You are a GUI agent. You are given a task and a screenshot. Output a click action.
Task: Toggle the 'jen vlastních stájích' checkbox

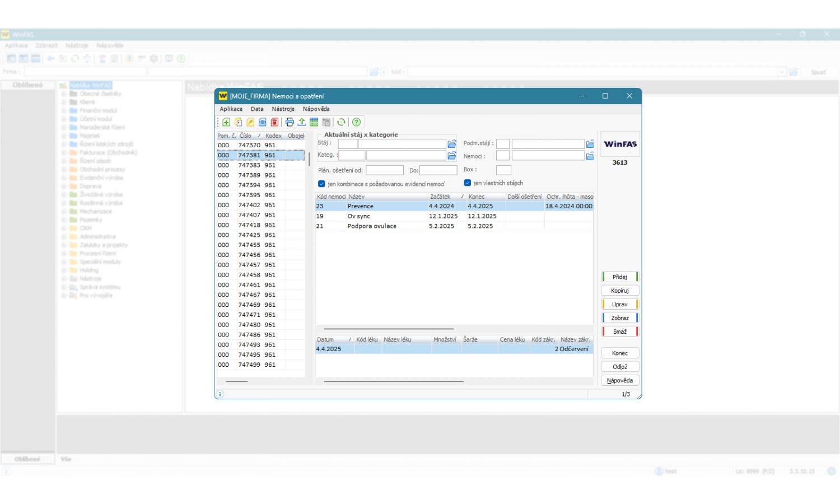[x=468, y=183]
